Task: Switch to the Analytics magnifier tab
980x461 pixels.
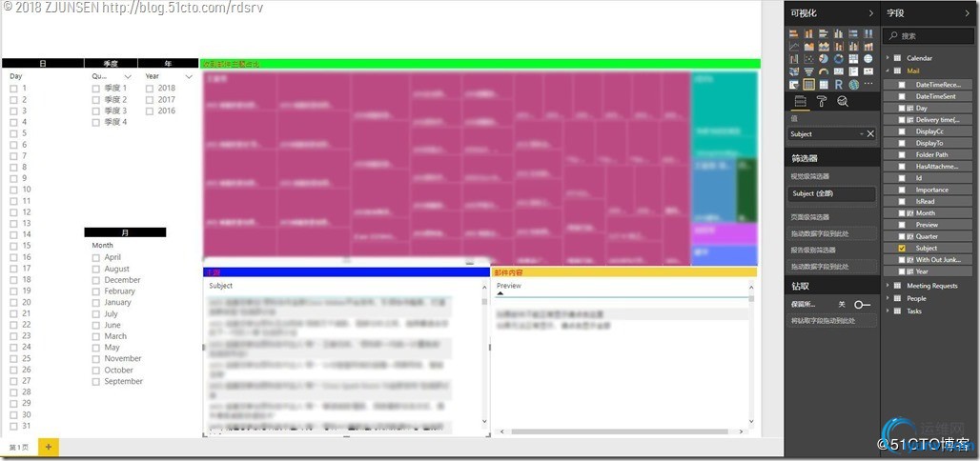Action: (843, 101)
